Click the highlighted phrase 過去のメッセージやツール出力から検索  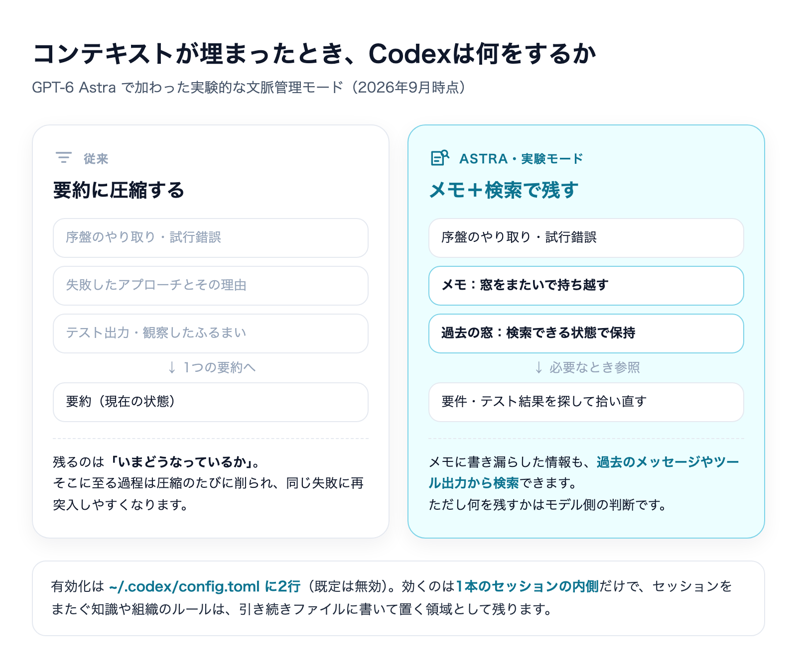pos(584,472)
